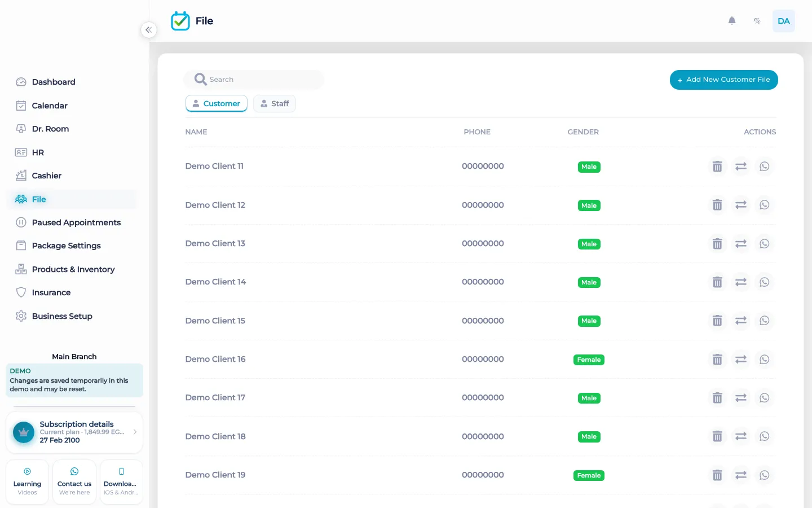Open WhatsApp icon for Demo Client 19
The width and height of the screenshot is (812, 508).
point(765,475)
